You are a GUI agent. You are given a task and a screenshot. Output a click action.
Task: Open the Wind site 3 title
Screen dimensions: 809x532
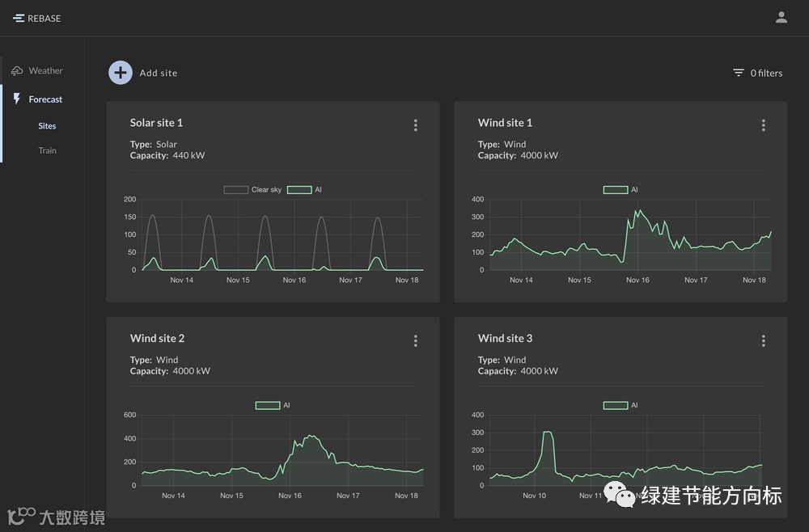[x=505, y=338]
